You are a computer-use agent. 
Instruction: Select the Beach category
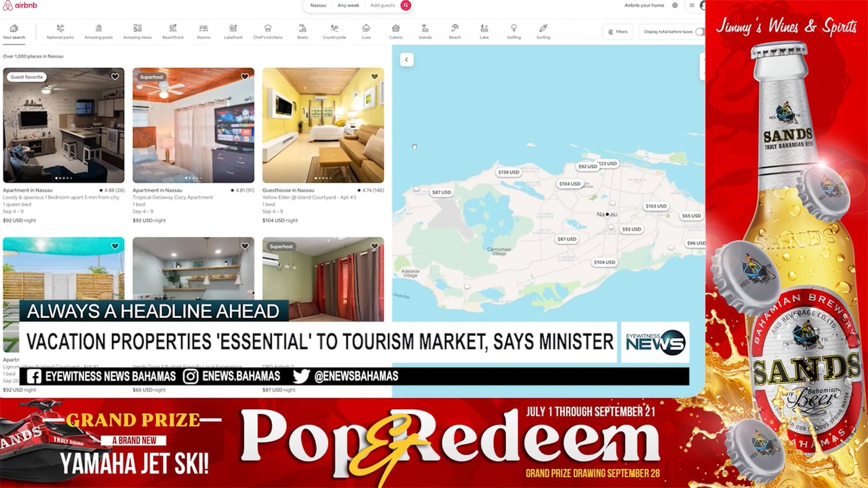pos(455,32)
